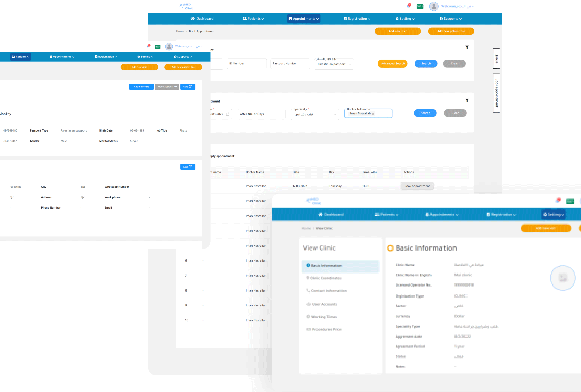This screenshot has width=581, height=392.
Task: Click user avatar in patient profile window
Action: click(169, 47)
